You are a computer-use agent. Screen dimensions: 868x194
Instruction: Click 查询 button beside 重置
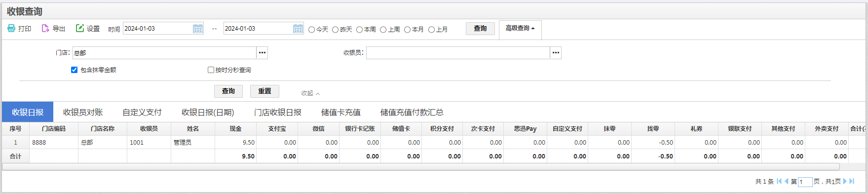pos(228,91)
